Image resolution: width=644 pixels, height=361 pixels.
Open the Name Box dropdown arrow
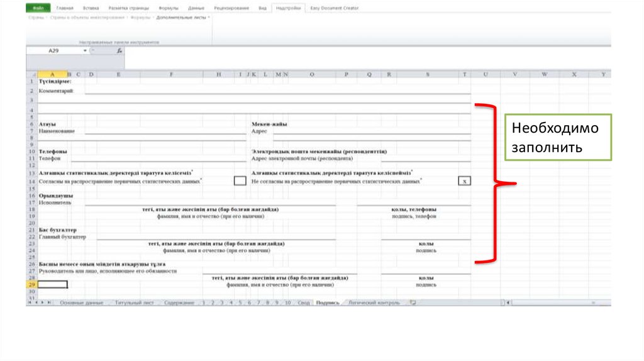[x=85, y=50]
